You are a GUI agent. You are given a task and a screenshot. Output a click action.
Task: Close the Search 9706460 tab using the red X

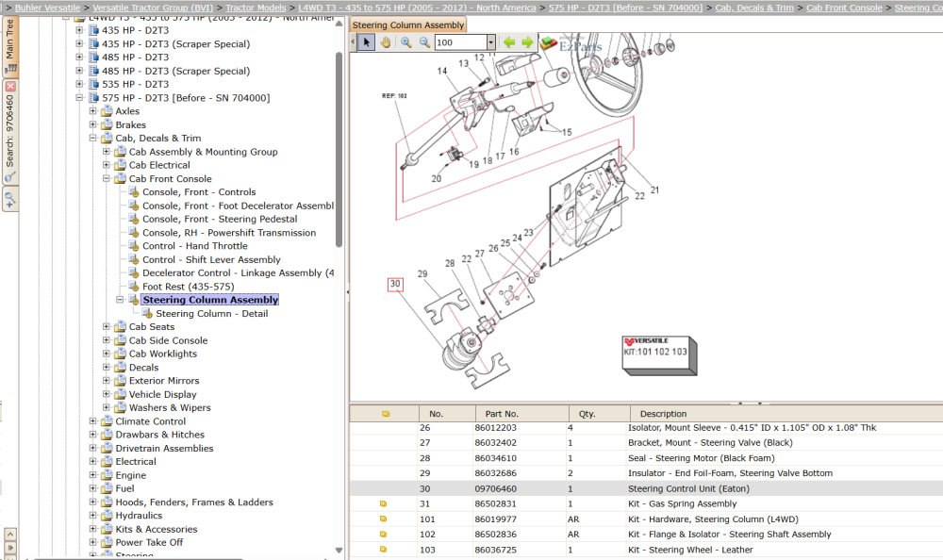pyautogui.click(x=10, y=87)
